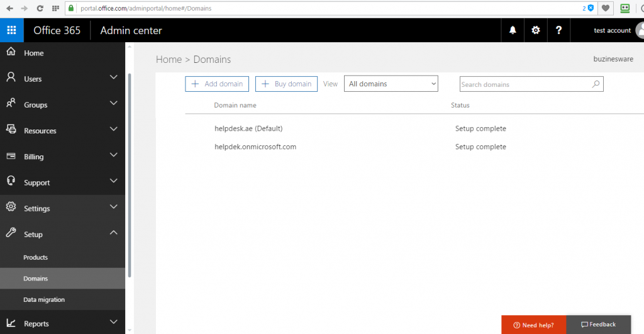This screenshot has height=334, width=644.
Task: Click the Users person icon
Action: [11, 77]
